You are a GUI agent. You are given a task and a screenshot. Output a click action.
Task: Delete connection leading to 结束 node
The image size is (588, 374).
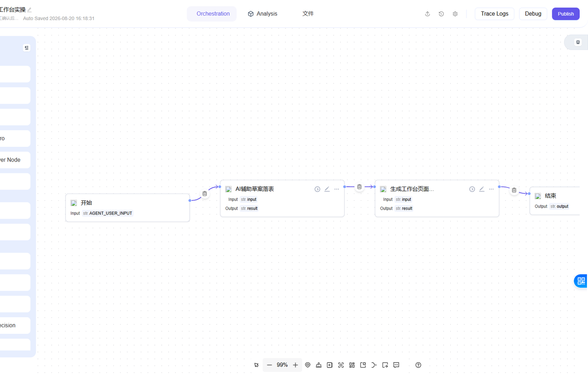click(514, 190)
